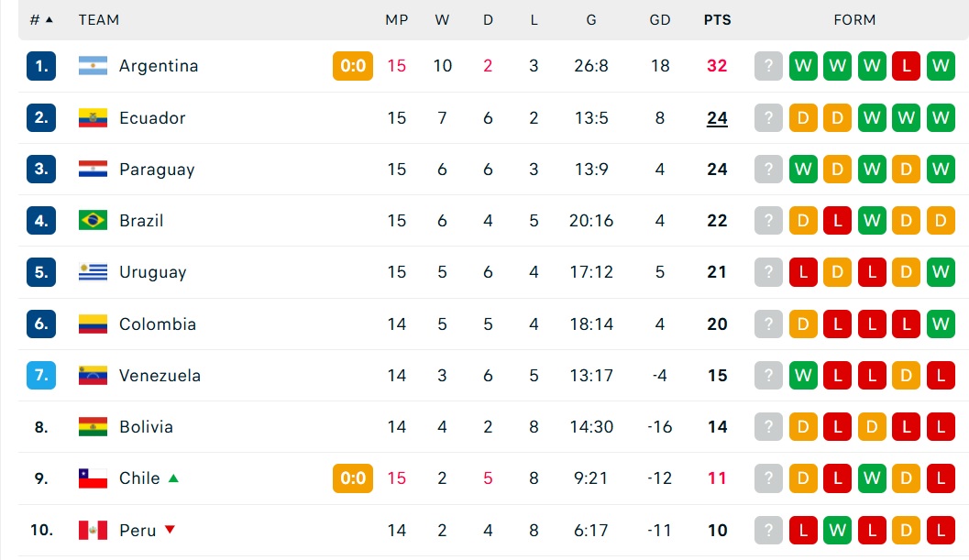Screen dimensions: 969x560
Task: Click Chile's green W form badge
Action: click(872, 478)
